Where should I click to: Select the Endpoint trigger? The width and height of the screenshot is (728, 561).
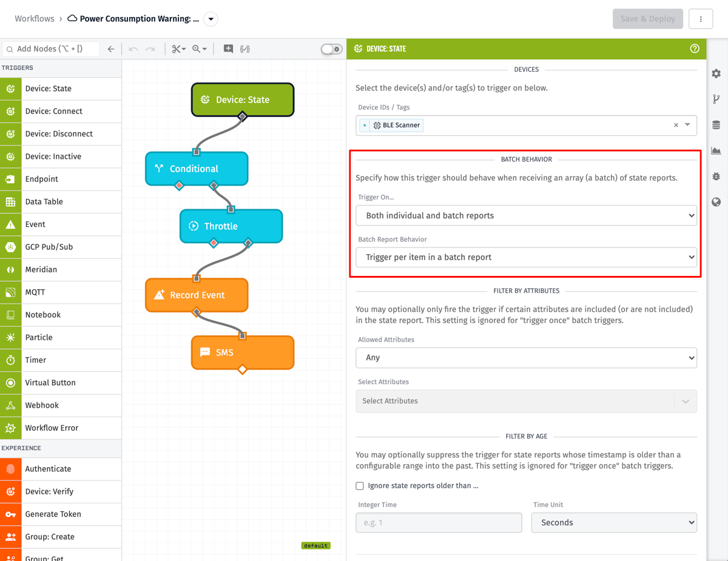pos(61,179)
